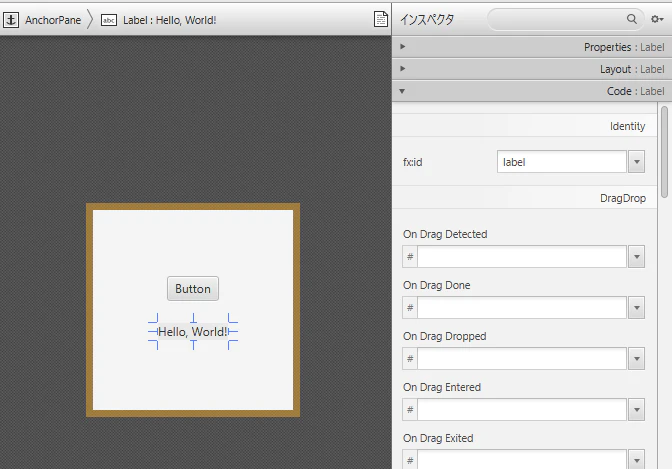Screen dimensions: 672x469
Task: Open the On Drag Done dropdown arrow
Action: click(636, 308)
